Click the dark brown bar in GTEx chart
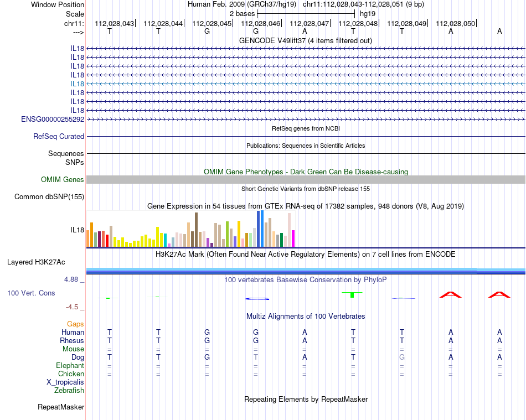 click(196, 230)
